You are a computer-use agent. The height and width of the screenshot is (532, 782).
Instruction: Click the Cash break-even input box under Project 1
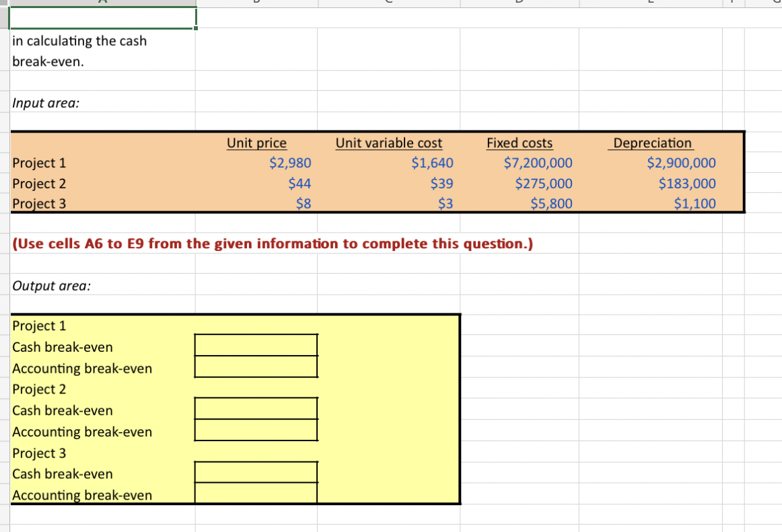click(256, 345)
